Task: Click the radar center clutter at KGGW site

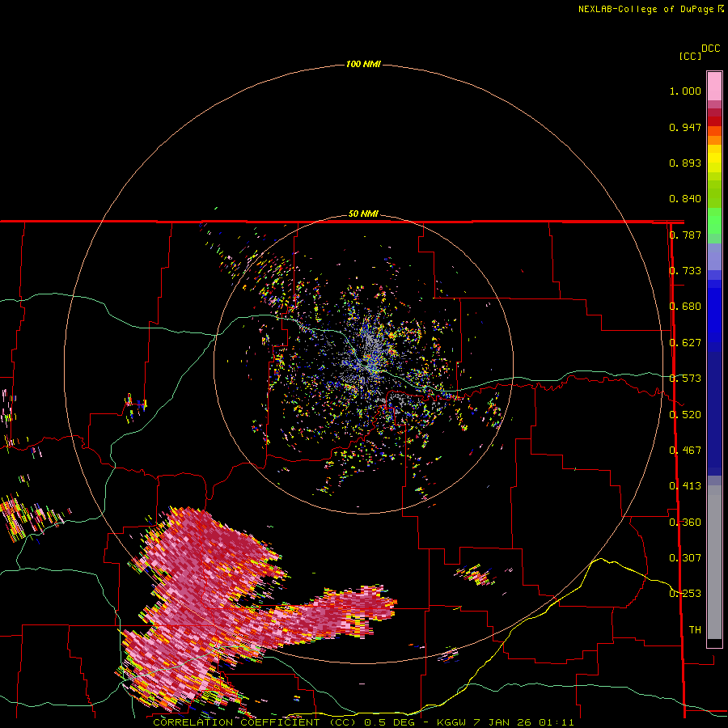Action: (363, 363)
